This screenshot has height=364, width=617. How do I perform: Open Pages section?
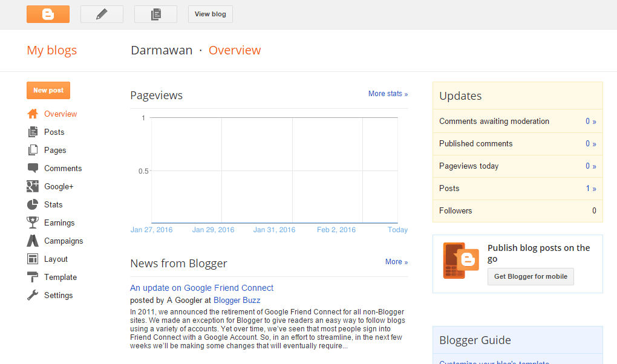click(x=55, y=150)
